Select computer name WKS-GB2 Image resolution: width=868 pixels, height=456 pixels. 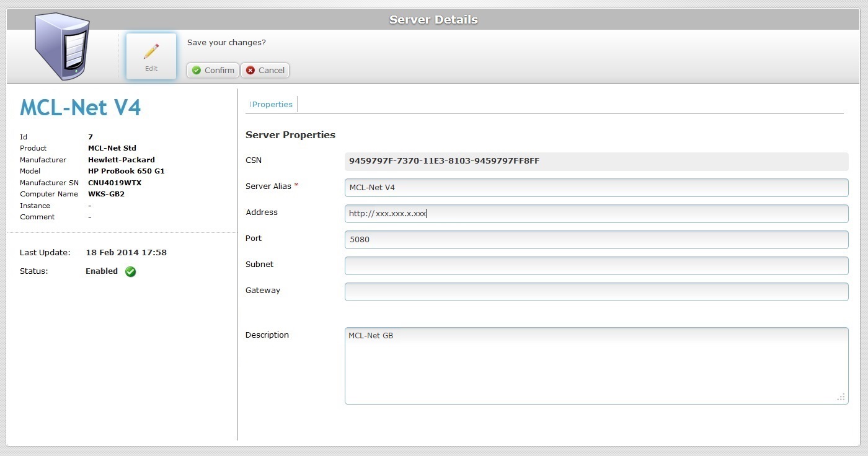pos(106,194)
